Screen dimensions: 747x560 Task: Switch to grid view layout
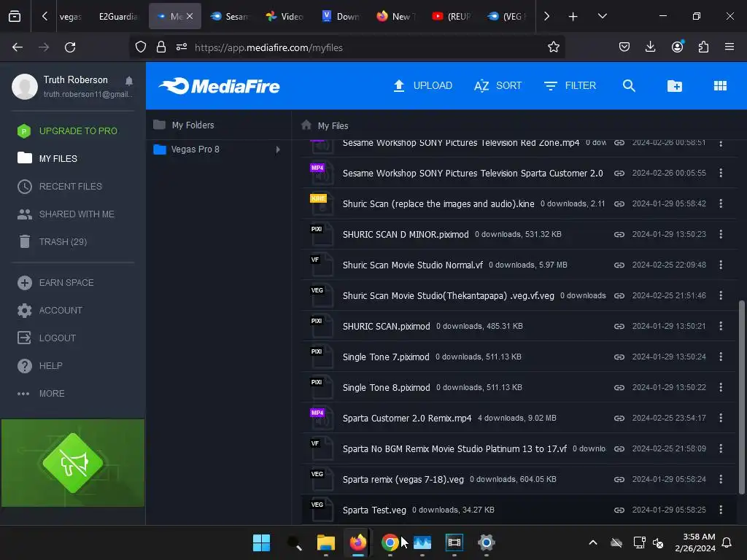720,86
